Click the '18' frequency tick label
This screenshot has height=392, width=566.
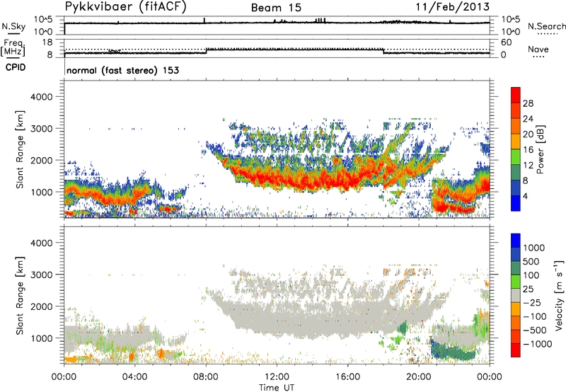point(47,42)
